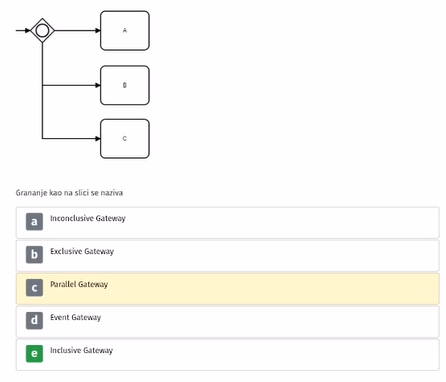The height and width of the screenshot is (382, 446).
Task: Click task box A in diagram
Action: (x=125, y=31)
